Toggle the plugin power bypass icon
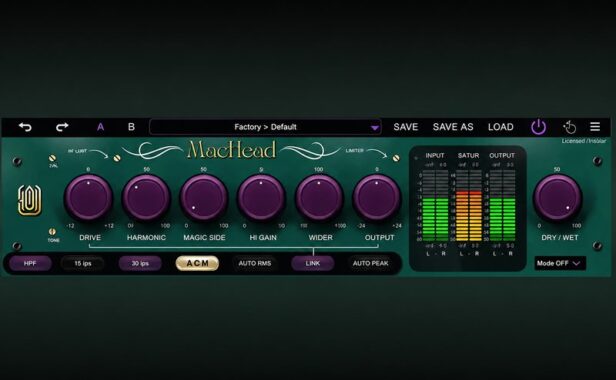 point(538,127)
